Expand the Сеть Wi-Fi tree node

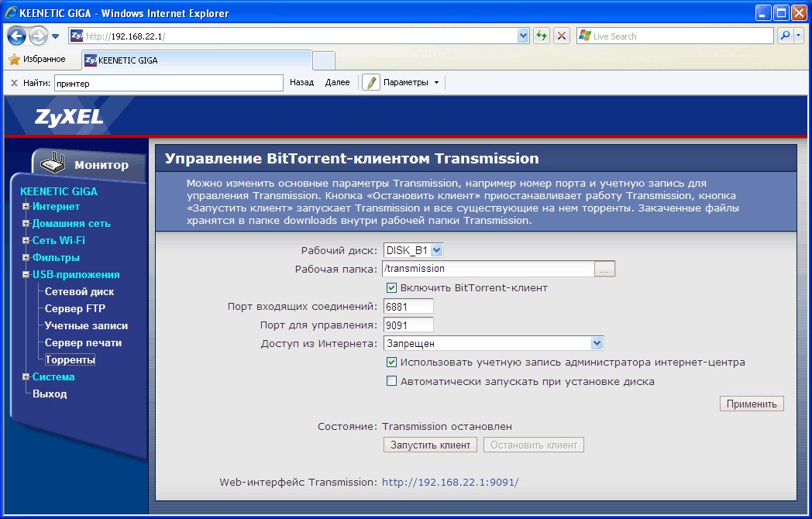[x=26, y=241]
